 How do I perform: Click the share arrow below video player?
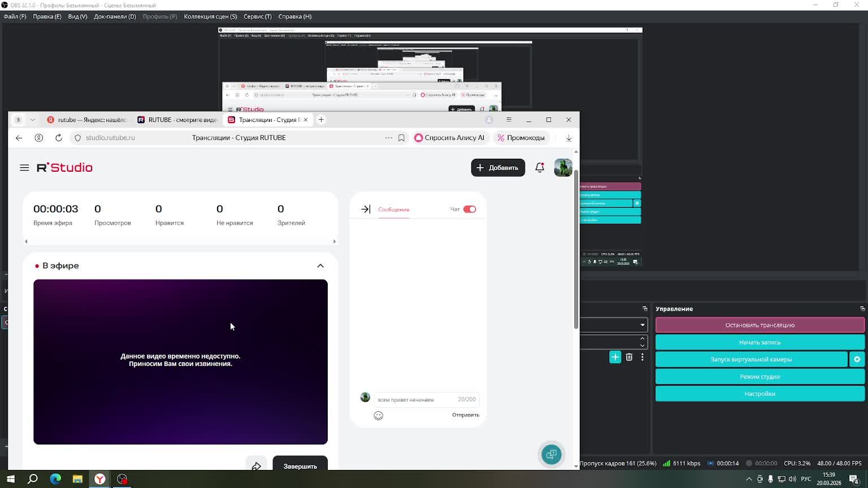257,465
